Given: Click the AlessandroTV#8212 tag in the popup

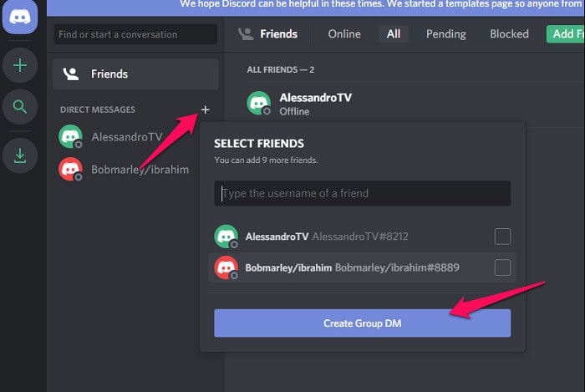Looking at the screenshot, I should coord(360,237).
